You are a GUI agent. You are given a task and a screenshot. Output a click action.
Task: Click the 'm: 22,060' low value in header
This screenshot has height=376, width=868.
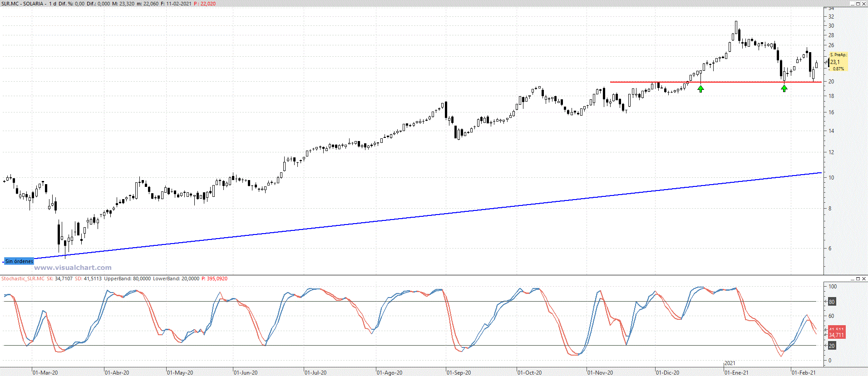pos(148,4)
